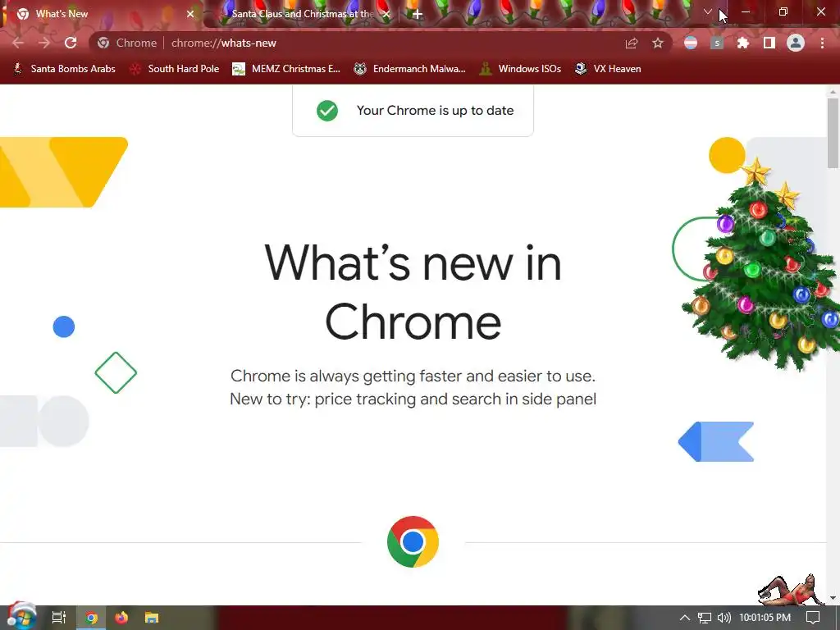Image resolution: width=840 pixels, height=630 pixels.
Task: Click the Chrome site info chip
Action: (127, 43)
